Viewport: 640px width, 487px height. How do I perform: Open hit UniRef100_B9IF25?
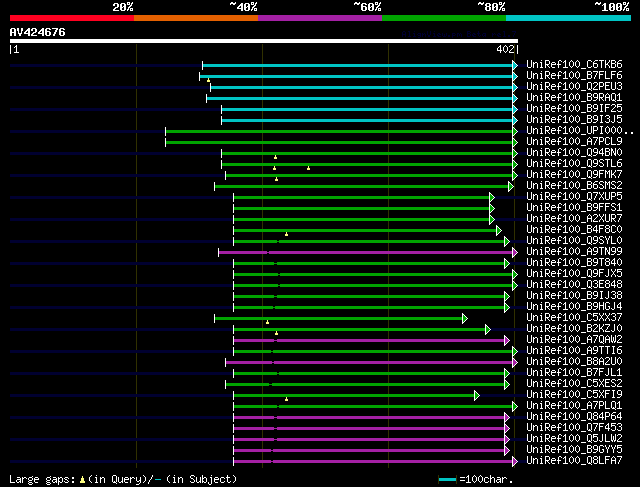[x=574, y=109]
